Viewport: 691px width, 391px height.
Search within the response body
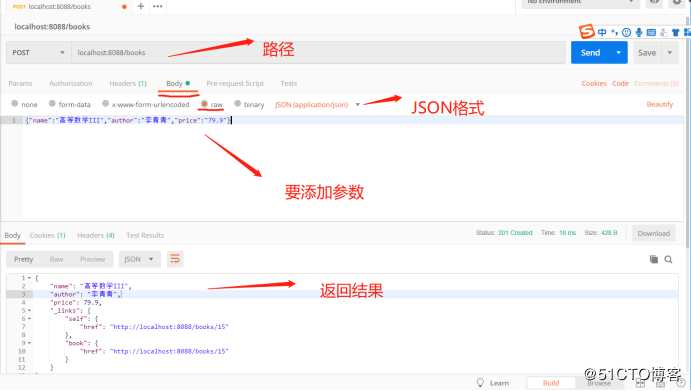(x=669, y=259)
